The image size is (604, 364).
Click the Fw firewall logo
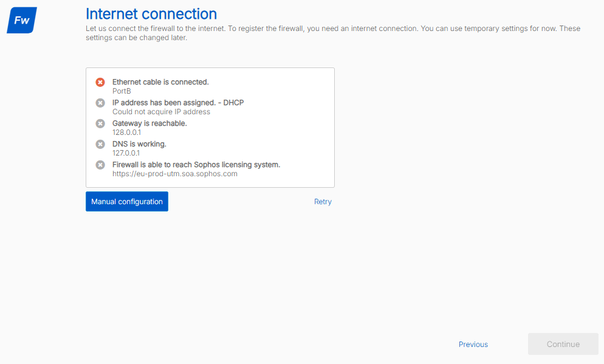(22, 20)
